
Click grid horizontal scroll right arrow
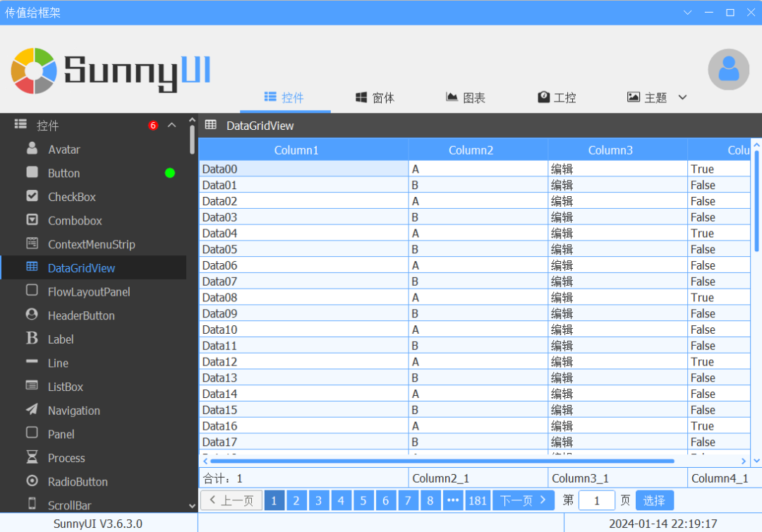pyautogui.click(x=744, y=461)
